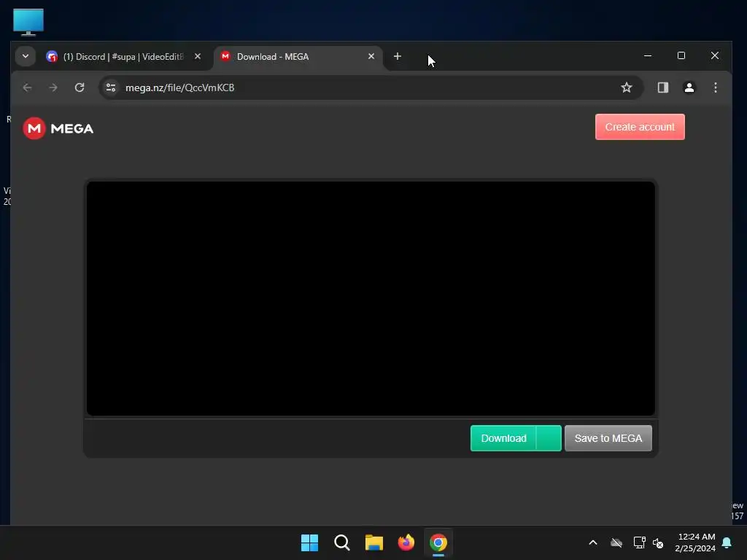
Task: Click the OneDrive tray icon
Action: (x=616, y=542)
